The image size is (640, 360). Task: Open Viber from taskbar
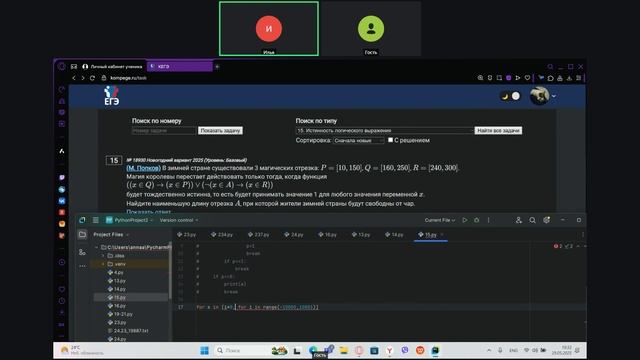405,350
